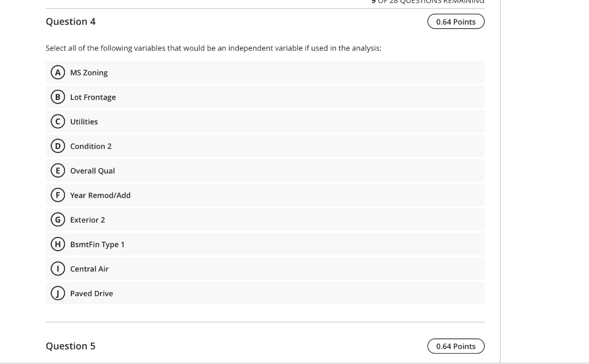Click the 9 of 28 questions remaining counter
The width and height of the screenshot is (589, 364).
(427, 2)
